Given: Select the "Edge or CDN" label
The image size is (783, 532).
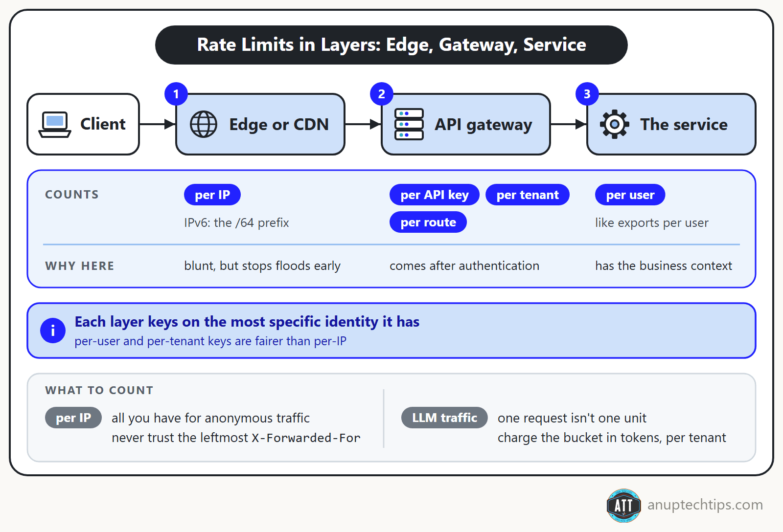Looking at the screenshot, I should [279, 125].
